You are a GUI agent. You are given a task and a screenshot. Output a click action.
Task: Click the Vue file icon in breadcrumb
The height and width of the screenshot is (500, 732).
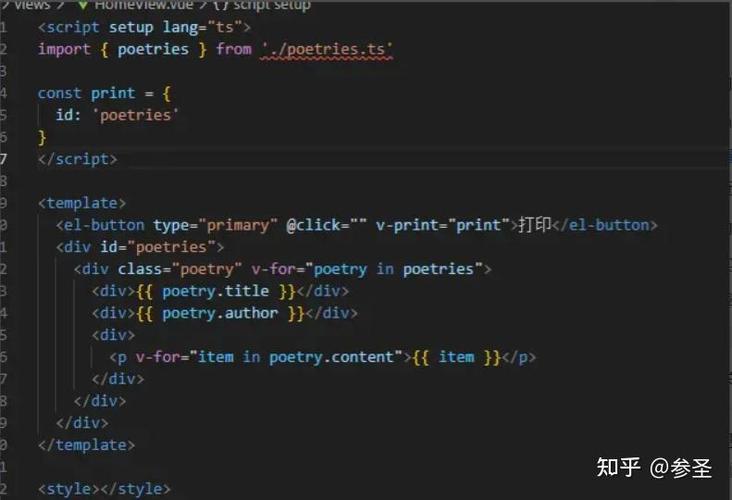coord(82,5)
